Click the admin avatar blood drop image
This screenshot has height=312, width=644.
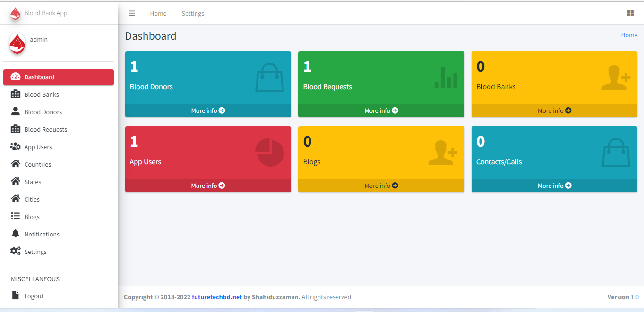click(17, 43)
